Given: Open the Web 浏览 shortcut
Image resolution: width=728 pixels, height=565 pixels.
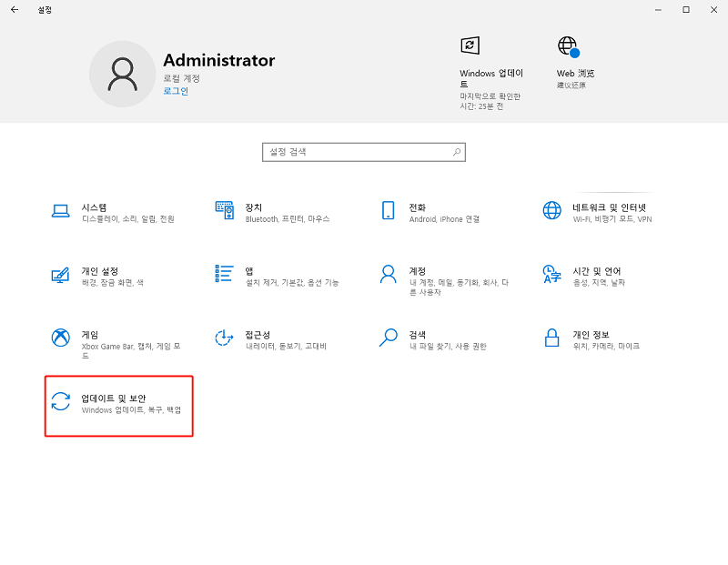Looking at the screenshot, I should tap(568, 45).
